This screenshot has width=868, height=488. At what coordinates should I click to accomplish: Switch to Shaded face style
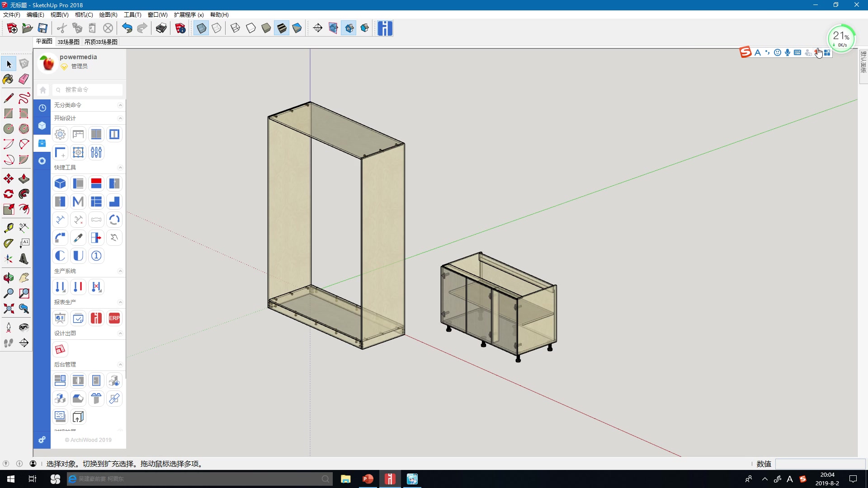[266, 28]
